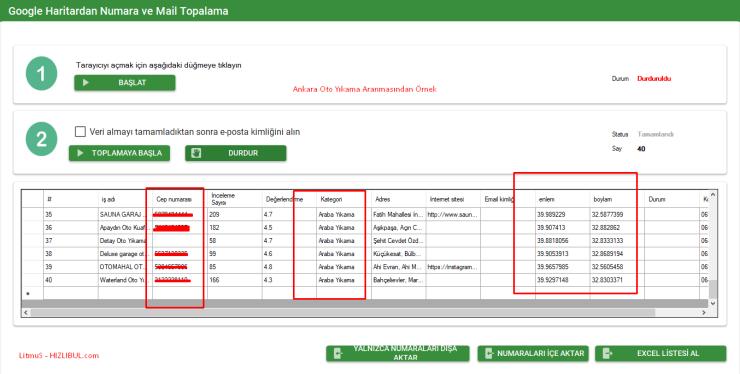Click longitude value 32.8303371
The width and height of the screenshot is (740, 374).
point(617,280)
